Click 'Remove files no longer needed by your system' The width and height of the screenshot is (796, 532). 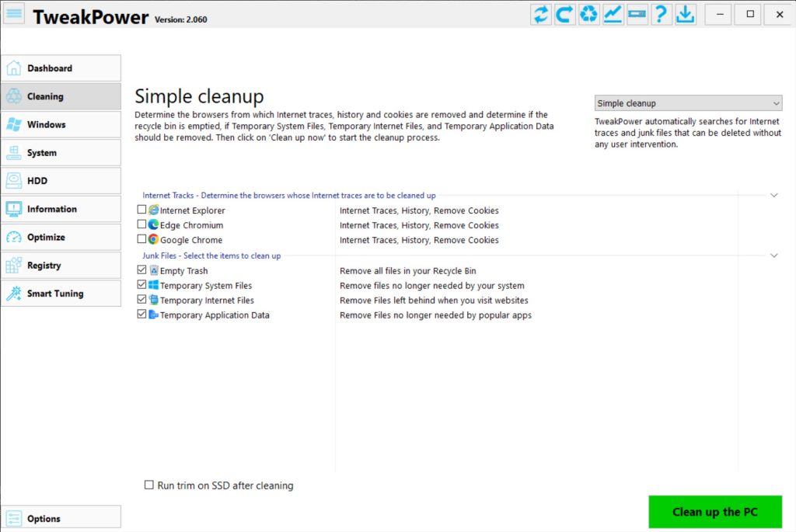pos(432,286)
